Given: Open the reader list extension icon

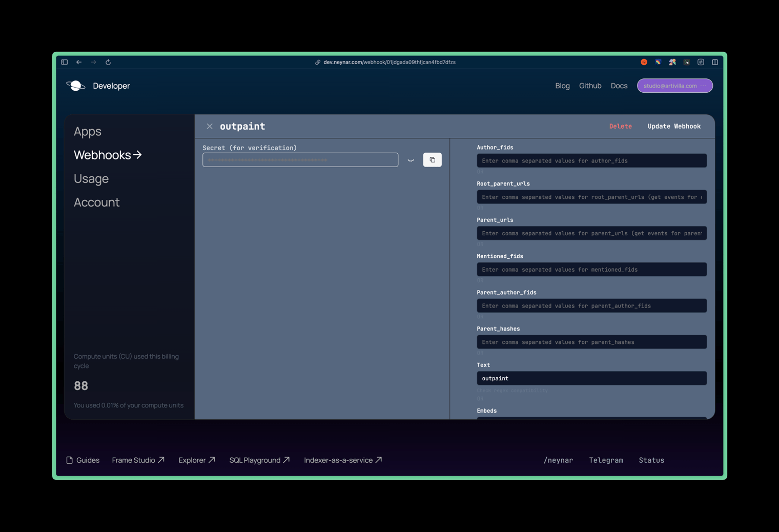Looking at the screenshot, I should pos(701,62).
